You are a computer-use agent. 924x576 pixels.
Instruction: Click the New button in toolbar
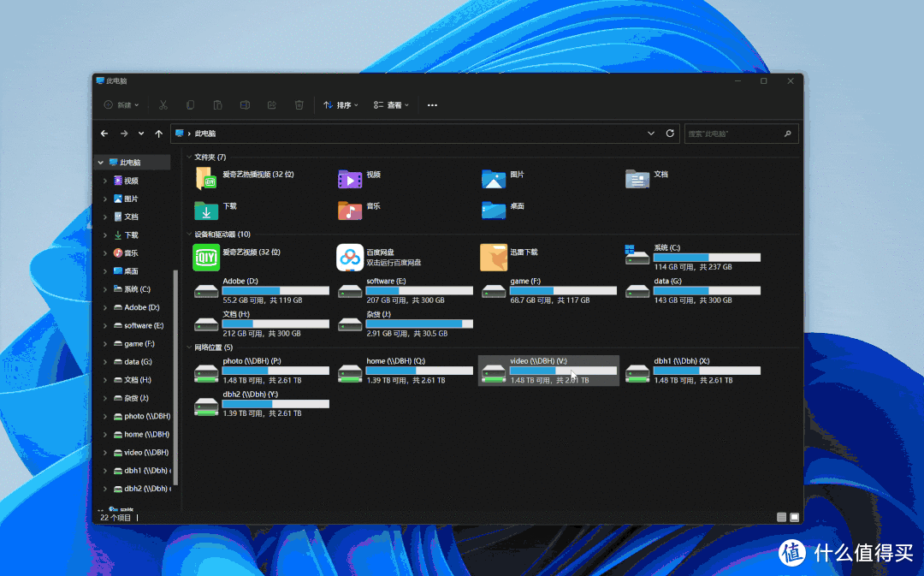118,105
